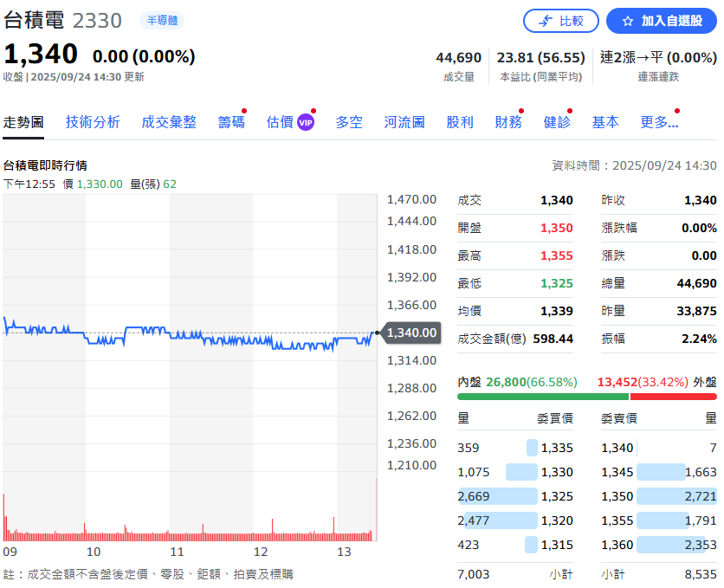Open the 籌碼 tab
This screenshot has width=724, height=588.
[x=231, y=122]
